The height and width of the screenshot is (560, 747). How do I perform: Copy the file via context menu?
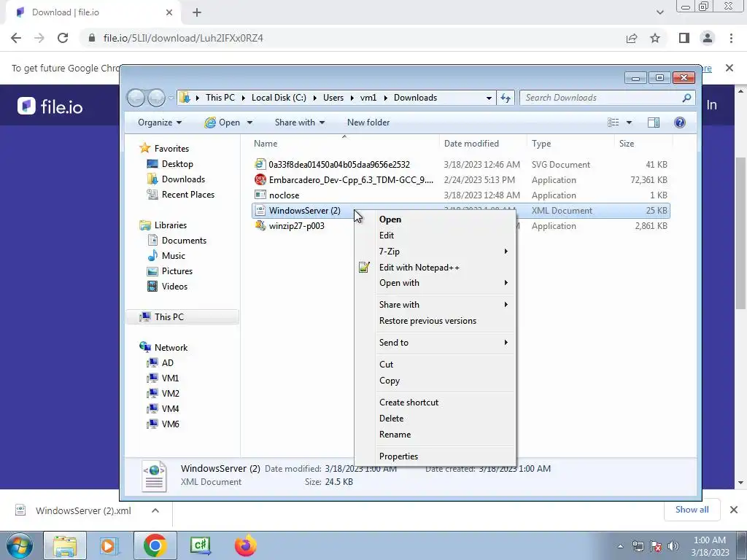[390, 381]
